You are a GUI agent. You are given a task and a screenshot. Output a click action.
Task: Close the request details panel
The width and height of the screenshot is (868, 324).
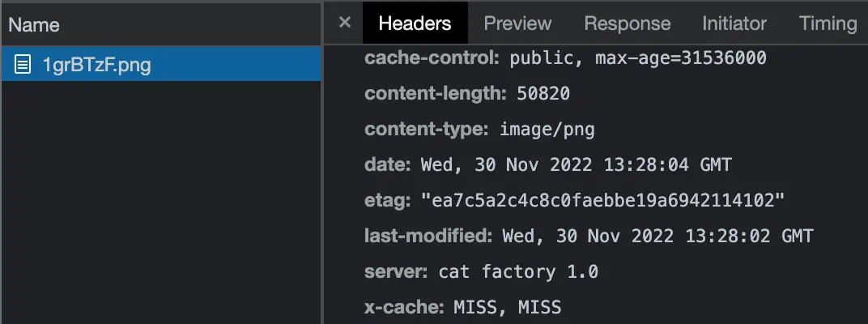(x=345, y=23)
